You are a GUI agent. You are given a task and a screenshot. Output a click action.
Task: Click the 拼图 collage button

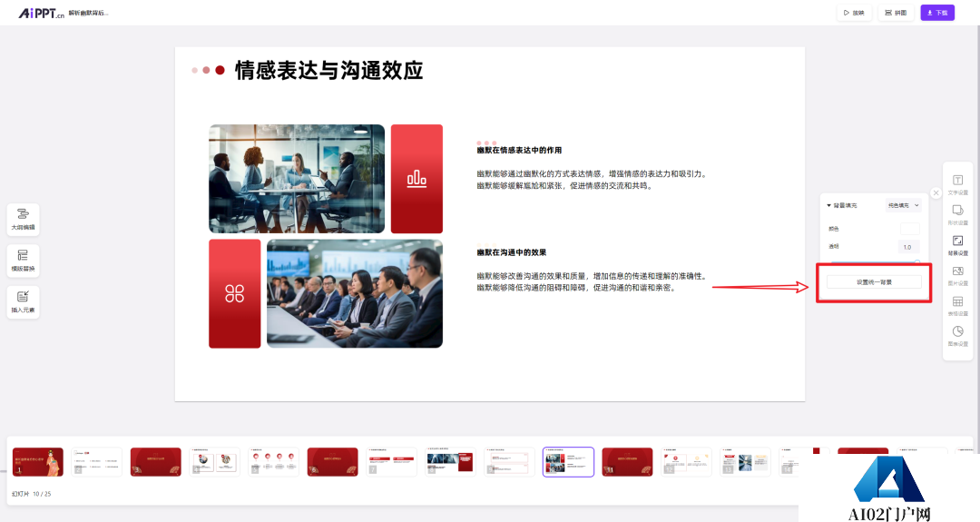pyautogui.click(x=896, y=13)
